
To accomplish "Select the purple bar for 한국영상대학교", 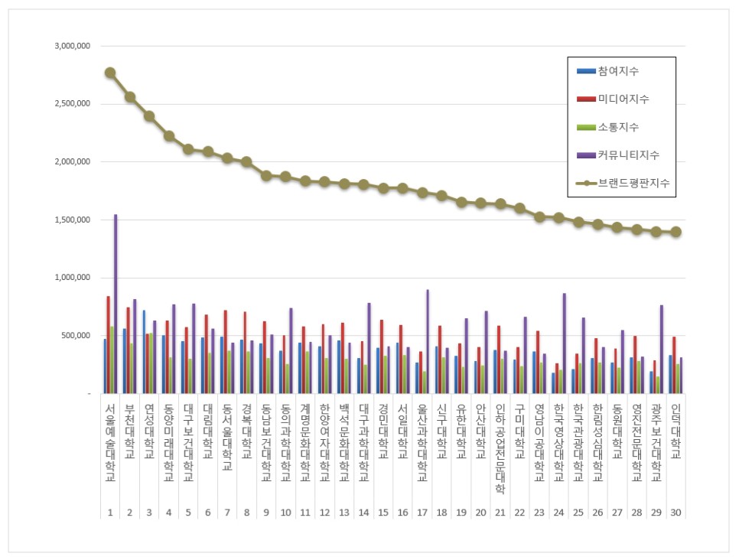I will pos(564,343).
